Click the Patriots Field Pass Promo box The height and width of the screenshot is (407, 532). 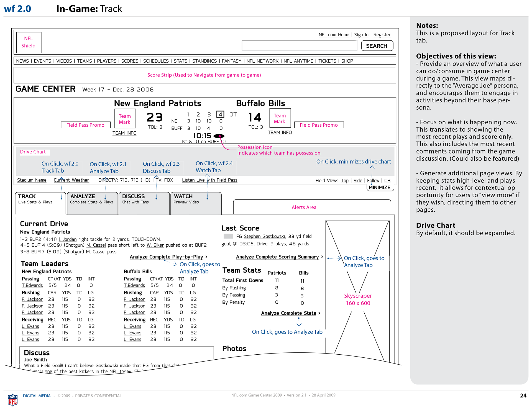click(x=86, y=125)
